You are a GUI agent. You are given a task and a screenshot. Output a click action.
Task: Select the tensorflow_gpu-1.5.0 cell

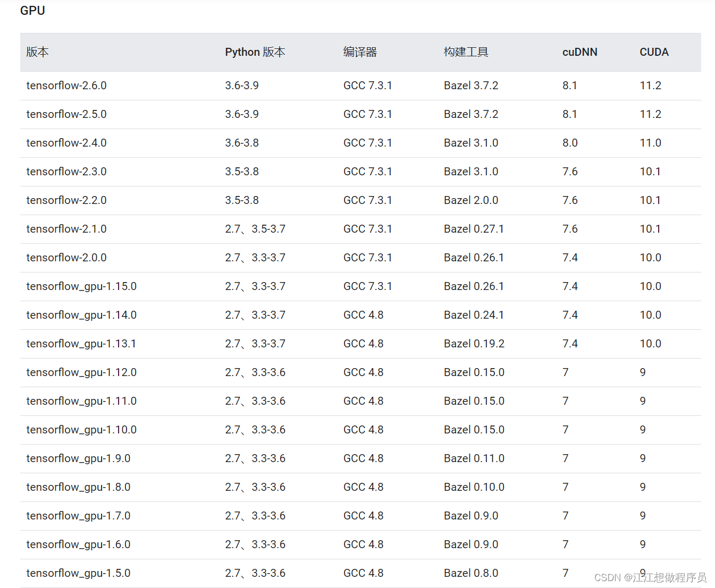[78, 573]
